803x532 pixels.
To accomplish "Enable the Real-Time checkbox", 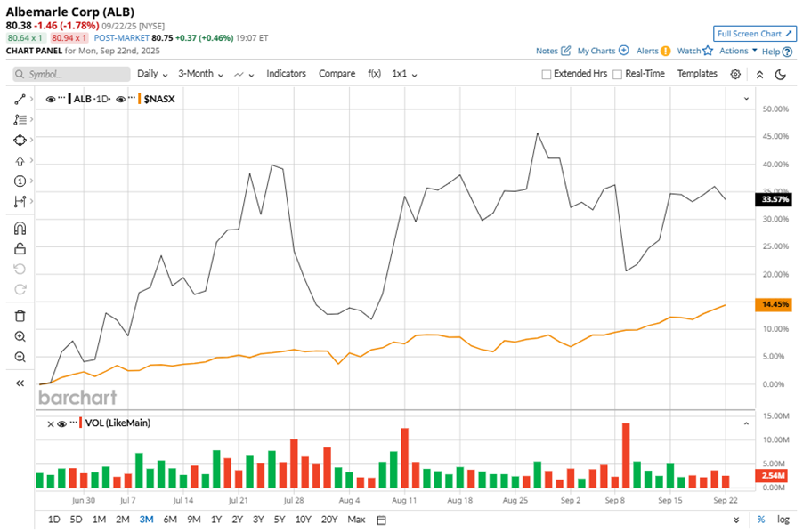I will (618, 74).
